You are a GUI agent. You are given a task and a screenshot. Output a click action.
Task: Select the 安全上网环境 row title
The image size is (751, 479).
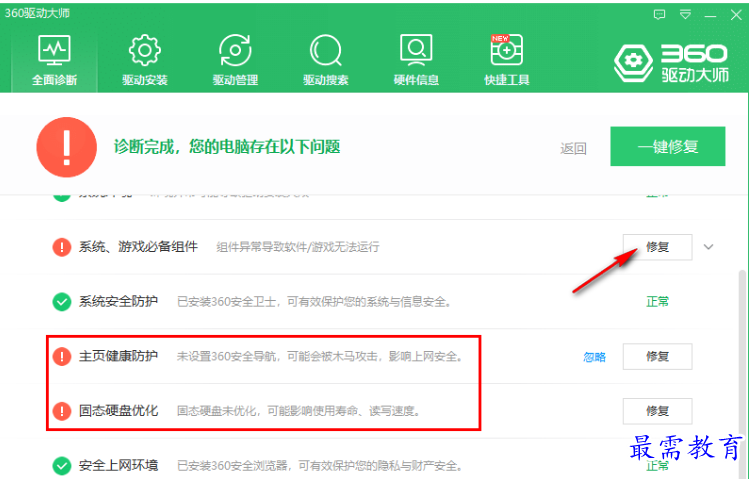click(118, 466)
